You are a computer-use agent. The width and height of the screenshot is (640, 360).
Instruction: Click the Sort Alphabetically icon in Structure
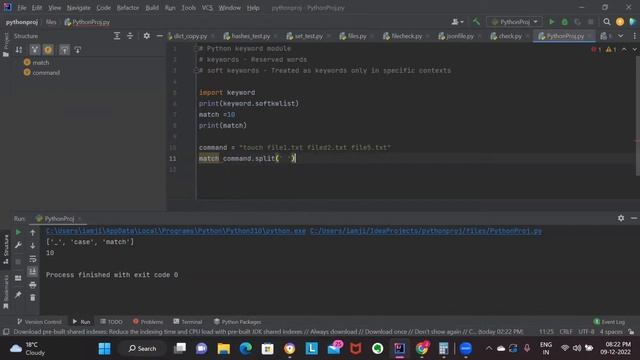tap(19, 50)
